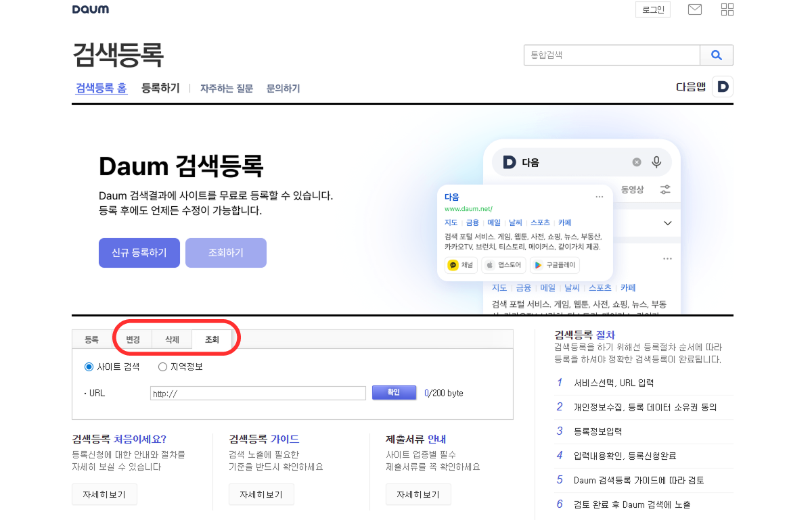The width and height of the screenshot is (812, 522).
Task: Click the 로그인 button
Action: [653, 9]
